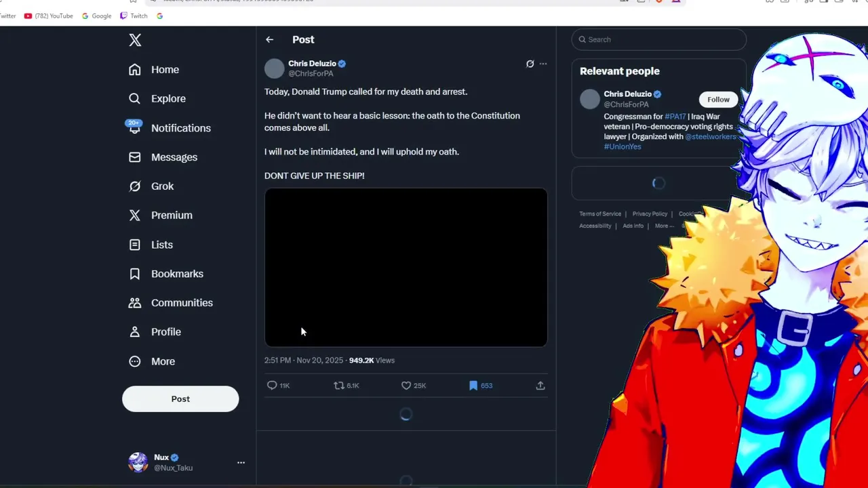Click the envelope Messages icon
The height and width of the screenshot is (488, 868).
point(135,157)
